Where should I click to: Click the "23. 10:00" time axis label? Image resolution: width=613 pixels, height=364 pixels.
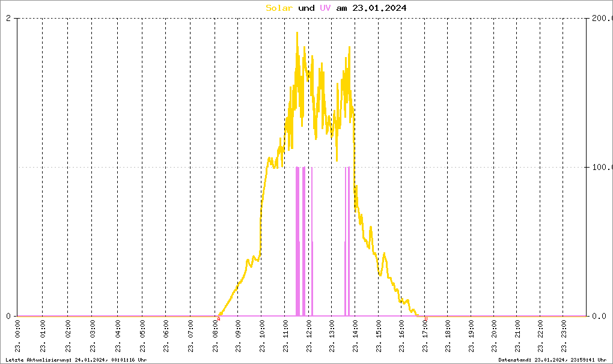[262, 336]
